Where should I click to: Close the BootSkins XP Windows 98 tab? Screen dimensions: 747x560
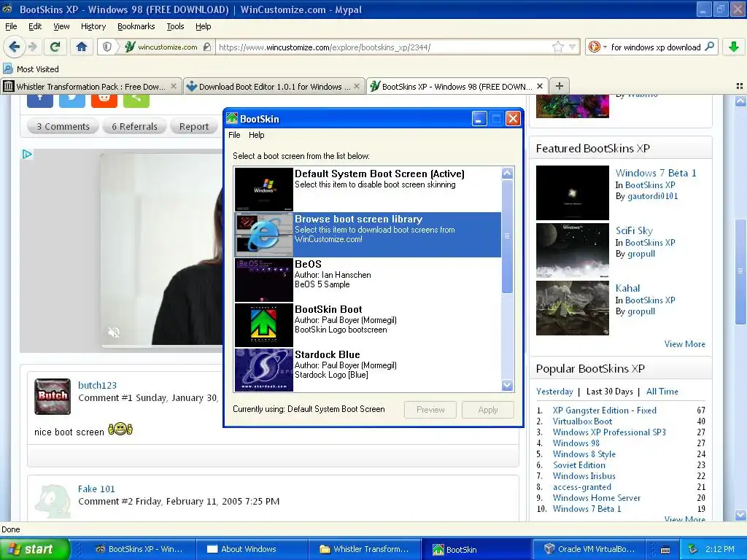tap(540, 86)
